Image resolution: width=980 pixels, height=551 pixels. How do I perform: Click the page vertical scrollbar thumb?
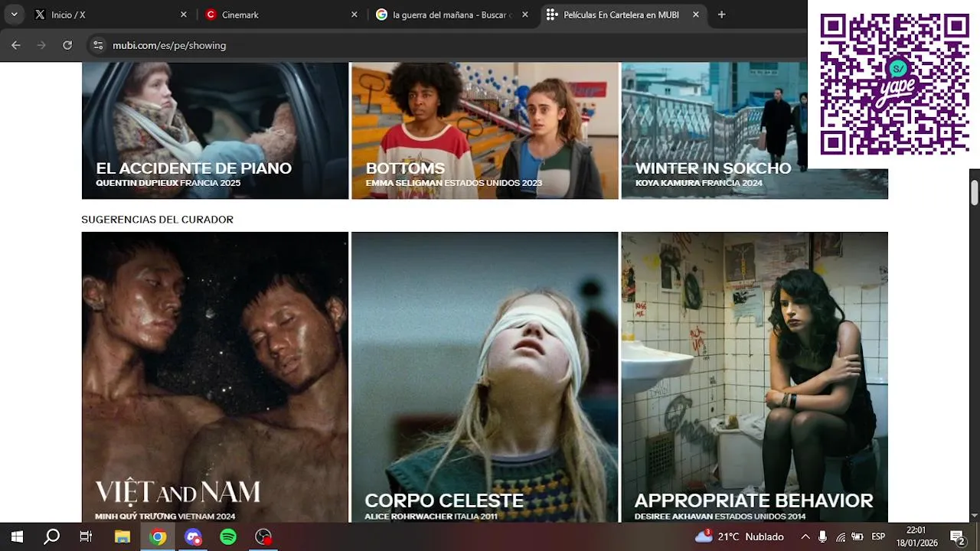975,192
